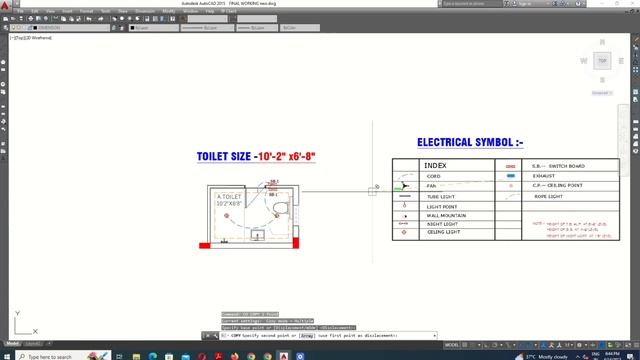The width and height of the screenshot is (640, 360).
Task: Expand ViewCube Unnamed coordinate system dropdown
Action: 602,93
